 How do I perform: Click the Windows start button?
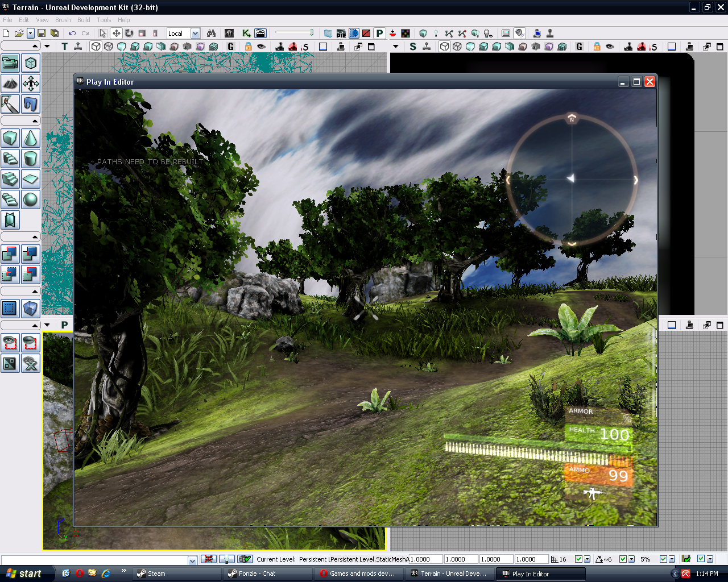click(x=27, y=573)
